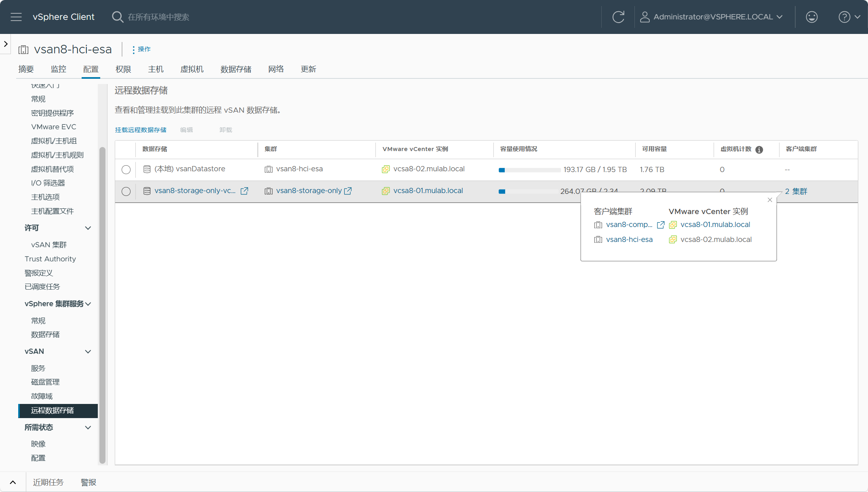Click cluster icon in vsan8-hci-esa table row
Image resolution: width=868 pixels, height=492 pixels.
click(x=268, y=169)
